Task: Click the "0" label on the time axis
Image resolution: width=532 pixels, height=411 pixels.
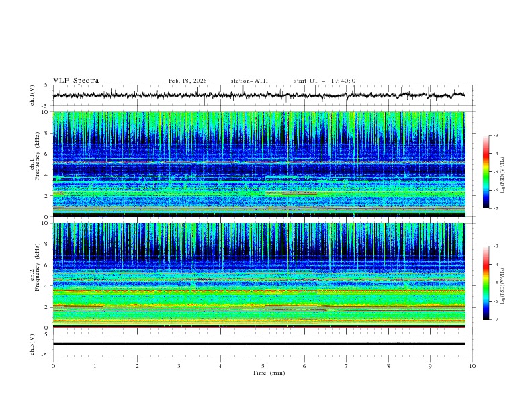Action: pos(53,366)
